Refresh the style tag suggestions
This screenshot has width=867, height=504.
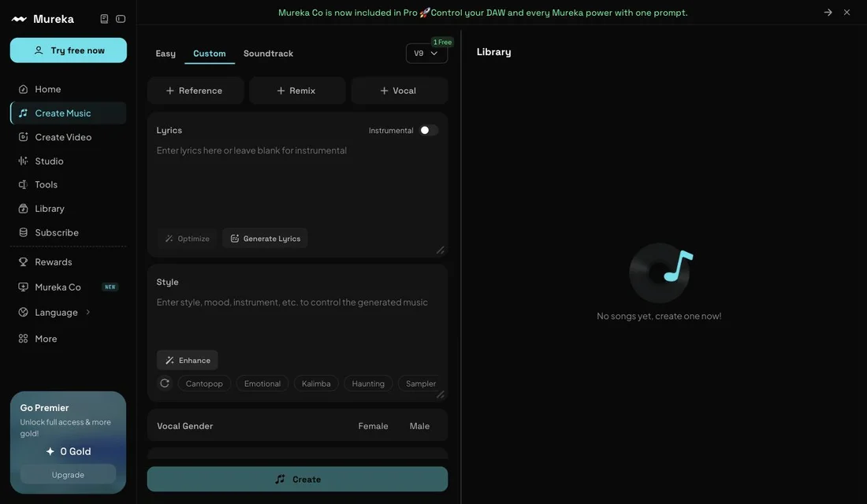click(165, 383)
